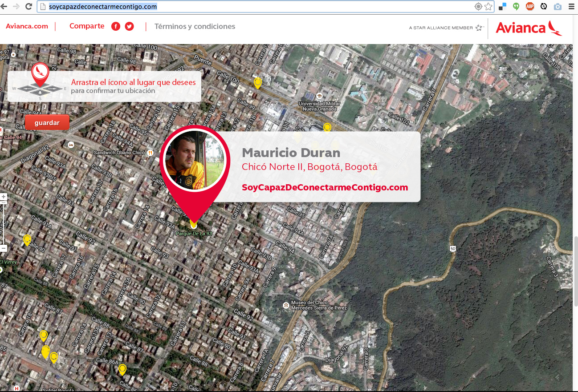Image resolution: width=578 pixels, height=392 pixels.
Task: Click the Delicious bookmark extension icon
Action: [x=502, y=6]
